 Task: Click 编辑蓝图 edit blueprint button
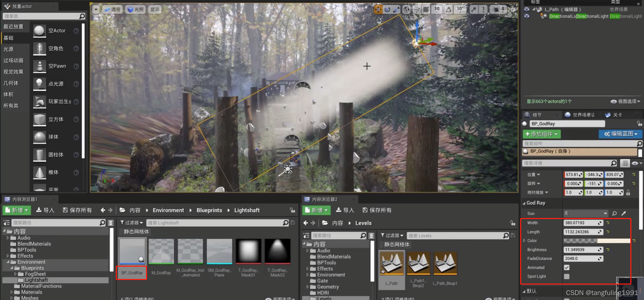[x=620, y=134]
